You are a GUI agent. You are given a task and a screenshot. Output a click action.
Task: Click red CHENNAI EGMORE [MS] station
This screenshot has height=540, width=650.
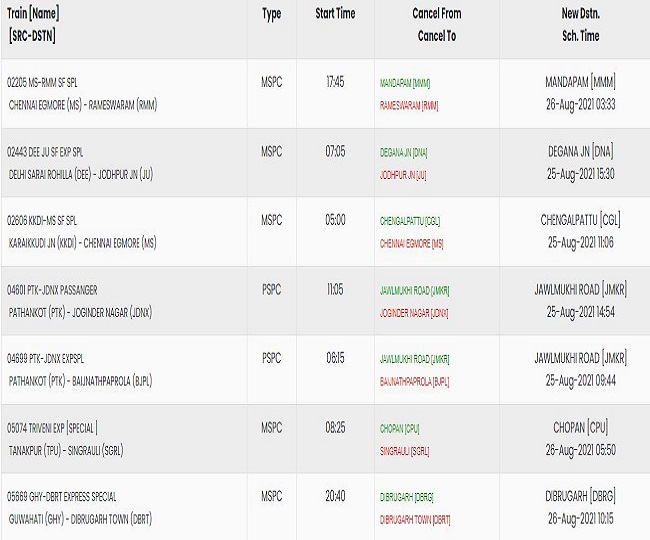412,244
